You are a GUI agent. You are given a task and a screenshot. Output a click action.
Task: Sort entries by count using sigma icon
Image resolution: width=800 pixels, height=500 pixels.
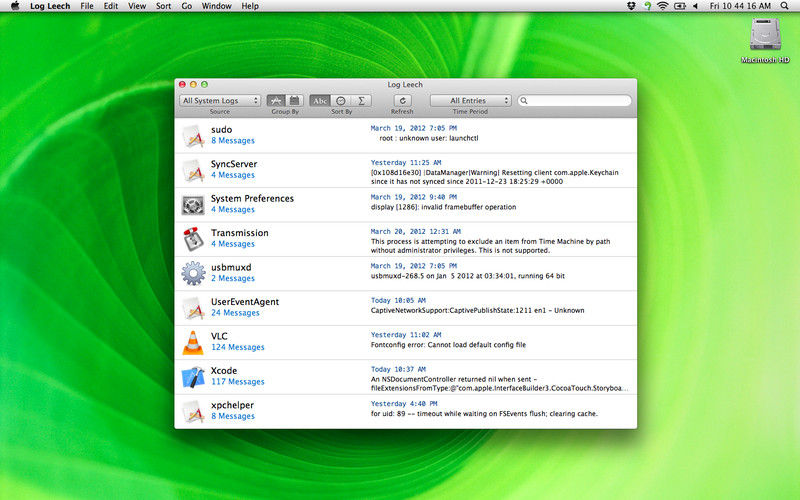pos(362,101)
